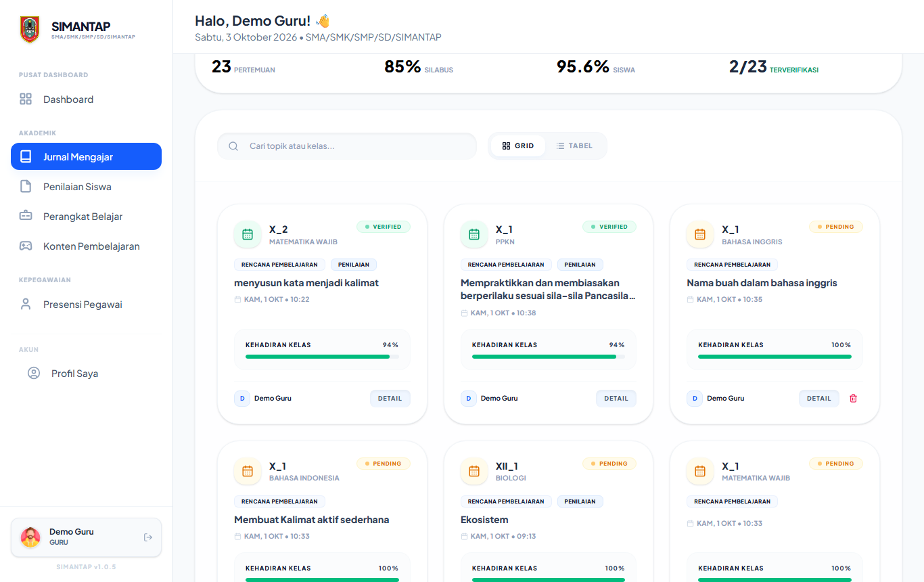
Task: Select the Grid view toggle
Action: 518,146
